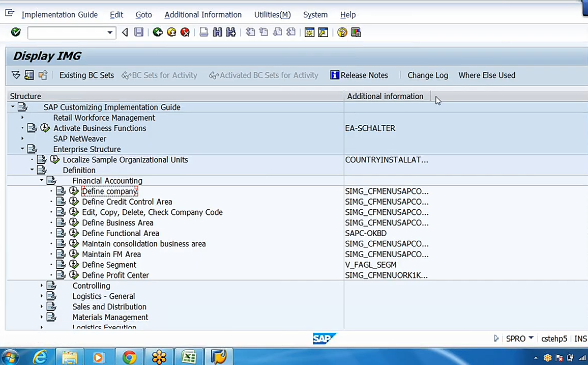Expand the SAP NetWeaver node

22,138
